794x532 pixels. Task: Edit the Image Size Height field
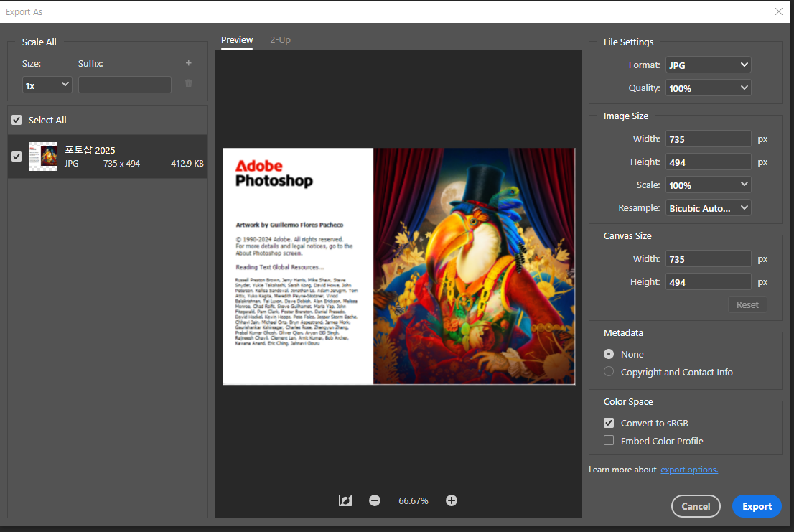pos(708,162)
